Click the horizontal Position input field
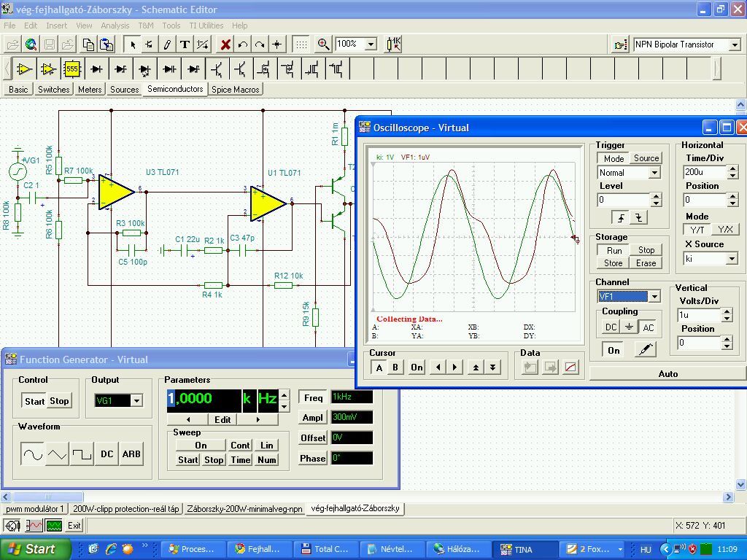Image resolution: width=747 pixels, height=560 pixels. pyautogui.click(x=705, y=200)
